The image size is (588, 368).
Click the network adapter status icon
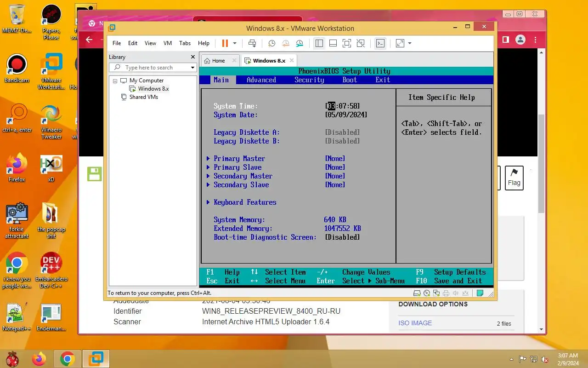point(436,293)
